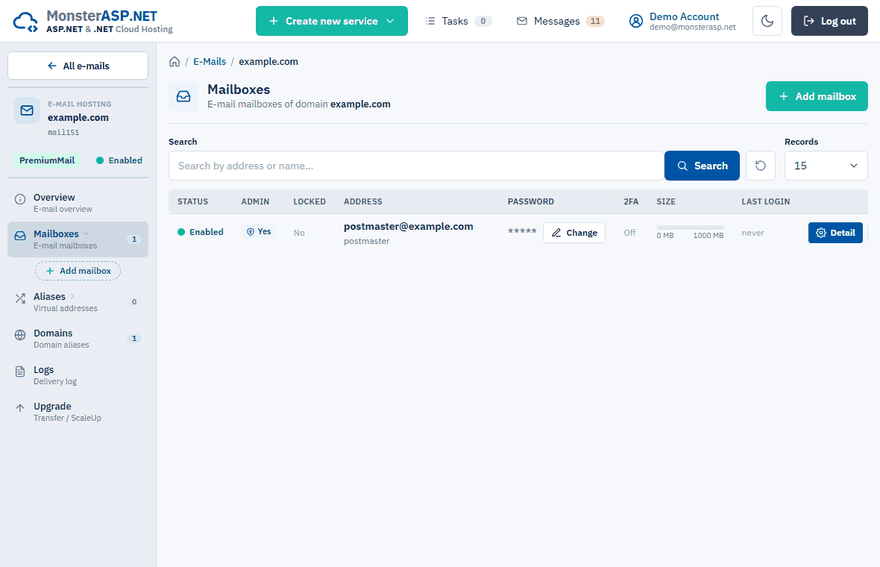The height and width of the screenshot is (567, 880).
Task: Click Add mailbox in sidebar
Action: tap(78, 271)
